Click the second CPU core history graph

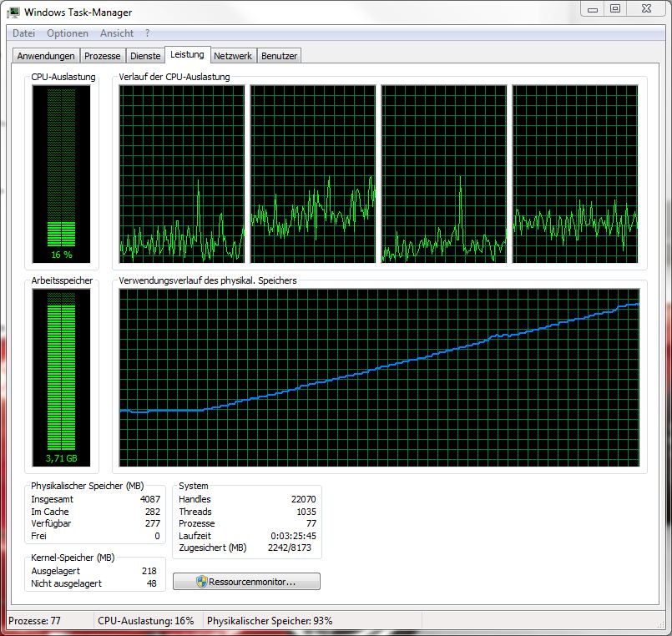313,174
